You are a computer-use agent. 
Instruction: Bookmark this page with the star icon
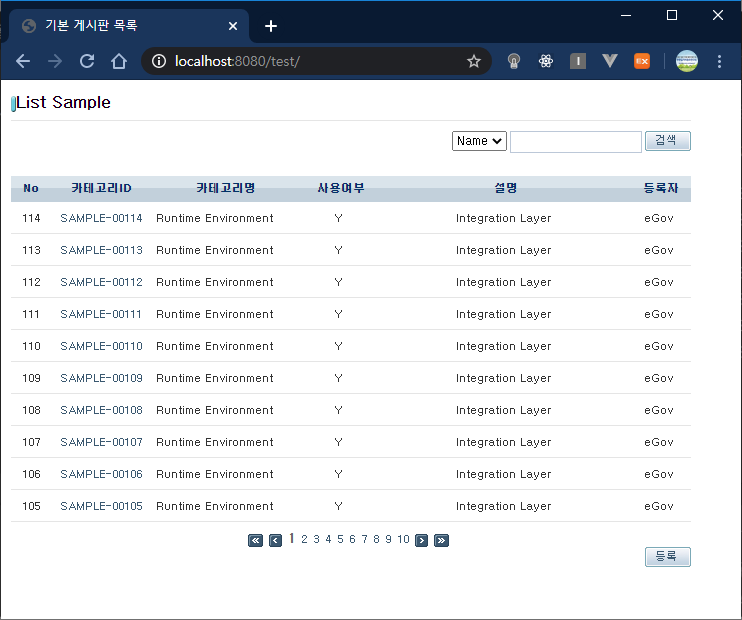click(x=474, y=61)
